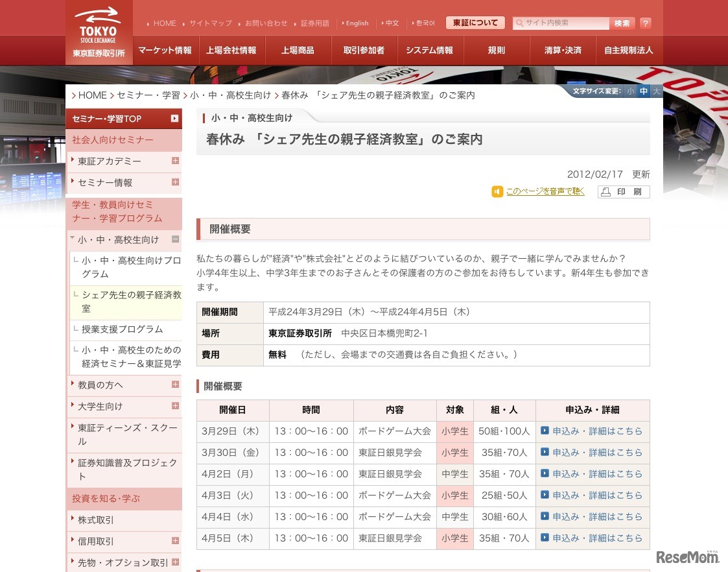Expand the 東証アカデミー sidebar section
This screenshot has height=572, width=728.
[x=174, y=161]
